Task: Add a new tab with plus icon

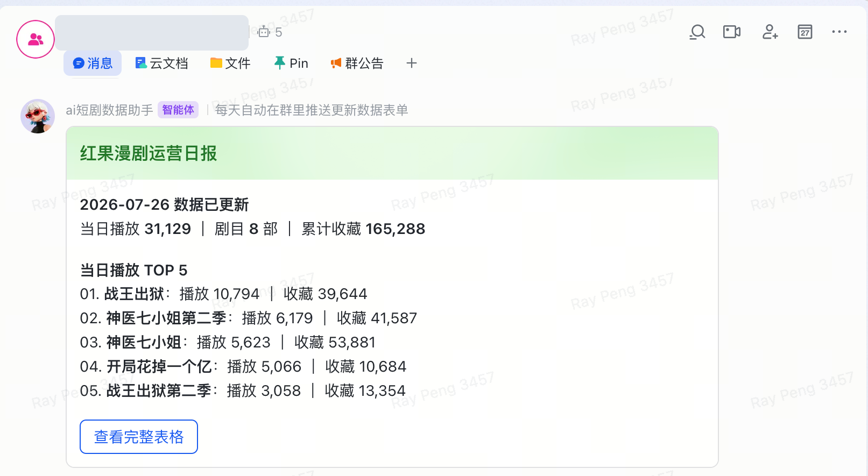Action: 412,63
